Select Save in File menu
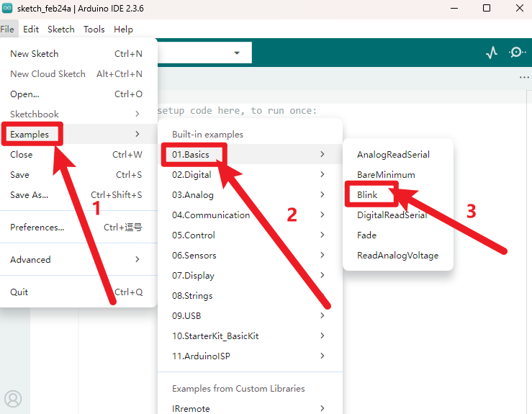The image size is (532, 414). tap(78, 174)
